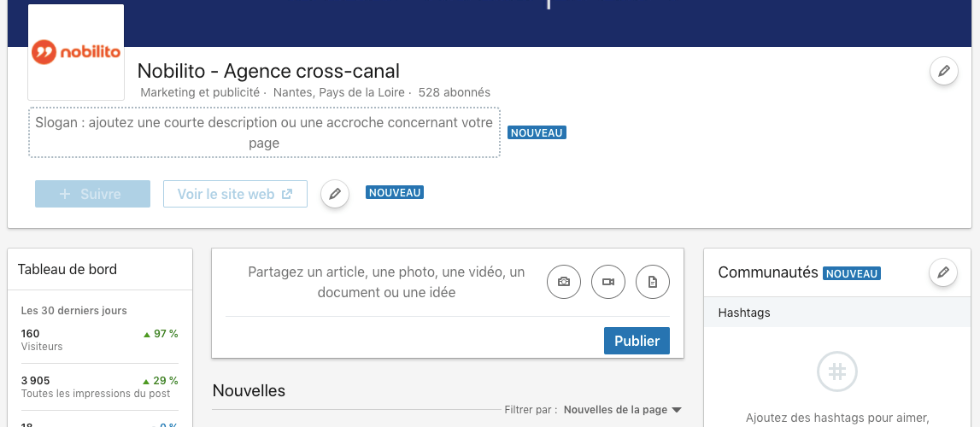Click the document icon to upload a file
980x427 pixels.
click(x=653, y=282)
